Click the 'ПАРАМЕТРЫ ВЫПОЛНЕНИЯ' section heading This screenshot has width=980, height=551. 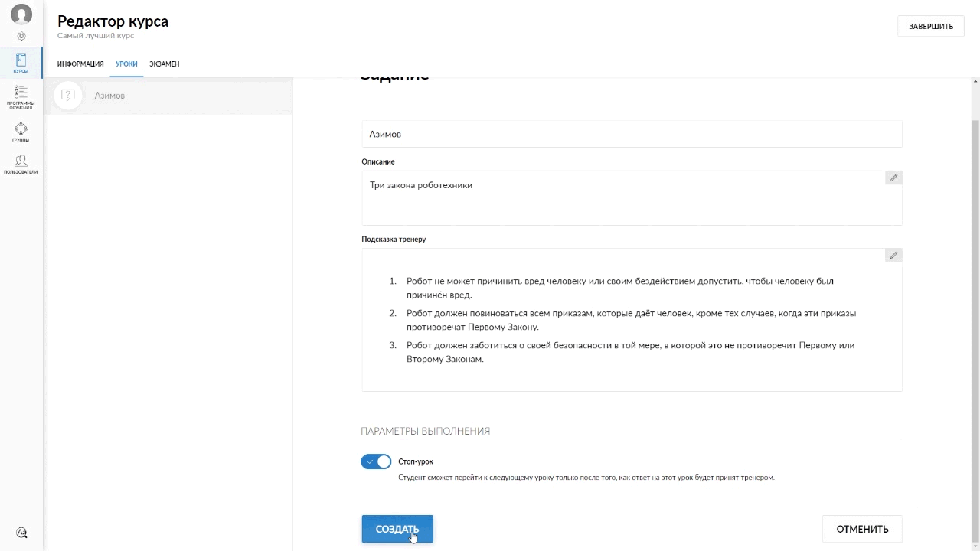pyautogui.click(x=426, y=431)
